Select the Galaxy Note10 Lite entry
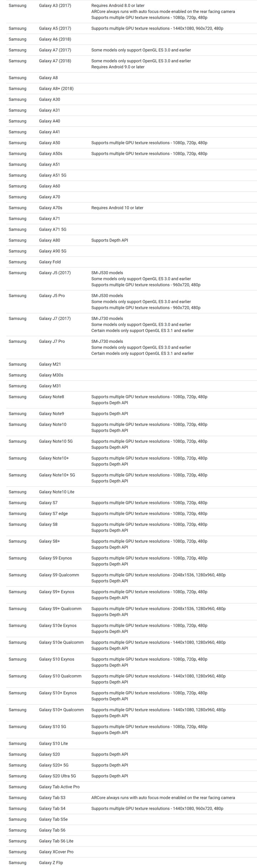The image size is (257, 868). click(57, 492)
